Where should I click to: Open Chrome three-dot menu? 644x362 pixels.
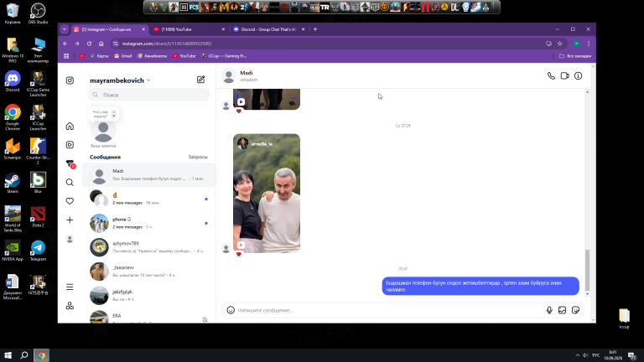[x=589, y=44]
